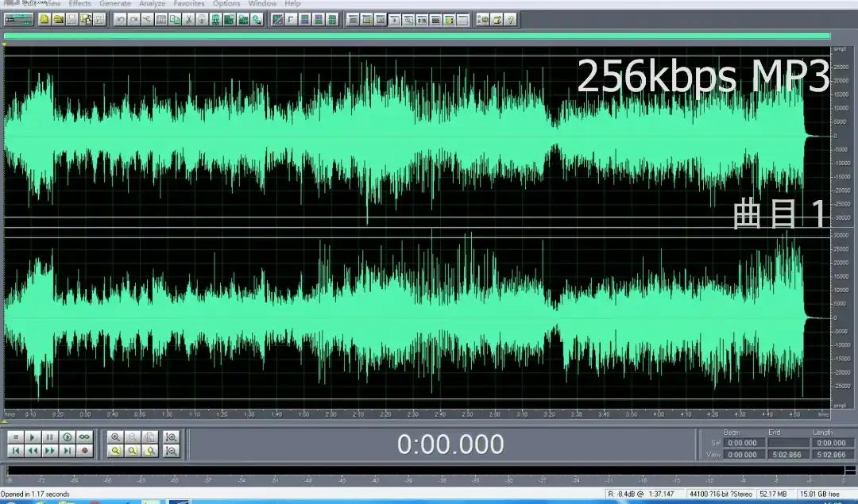
Task: Click the fast forward button
Action: pos(49,451)
